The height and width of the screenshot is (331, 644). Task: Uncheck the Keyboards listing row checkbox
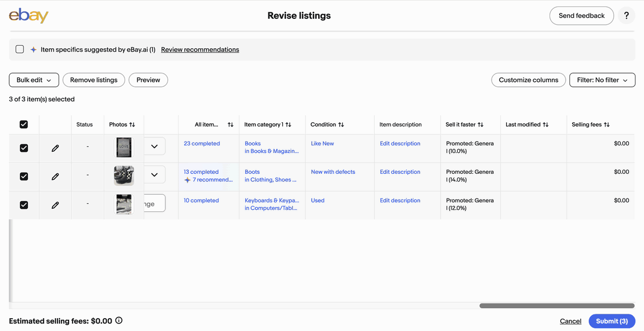24,205
